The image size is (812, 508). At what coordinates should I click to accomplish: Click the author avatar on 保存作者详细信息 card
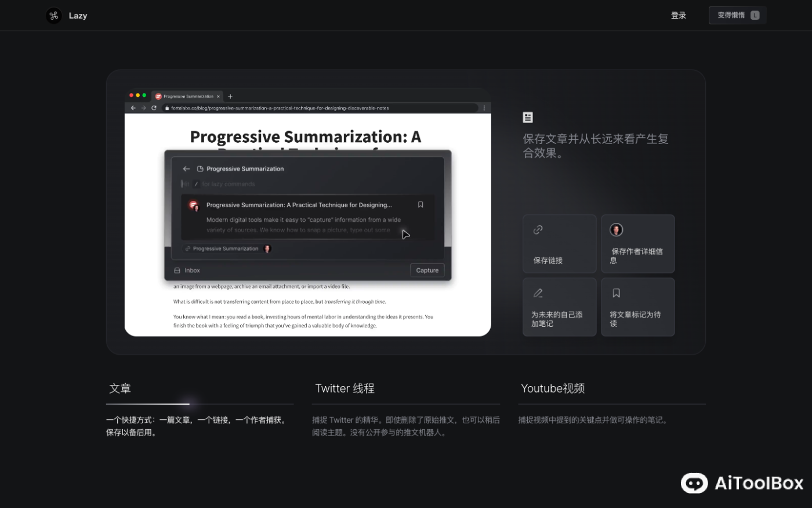click(x=616, y=229)
